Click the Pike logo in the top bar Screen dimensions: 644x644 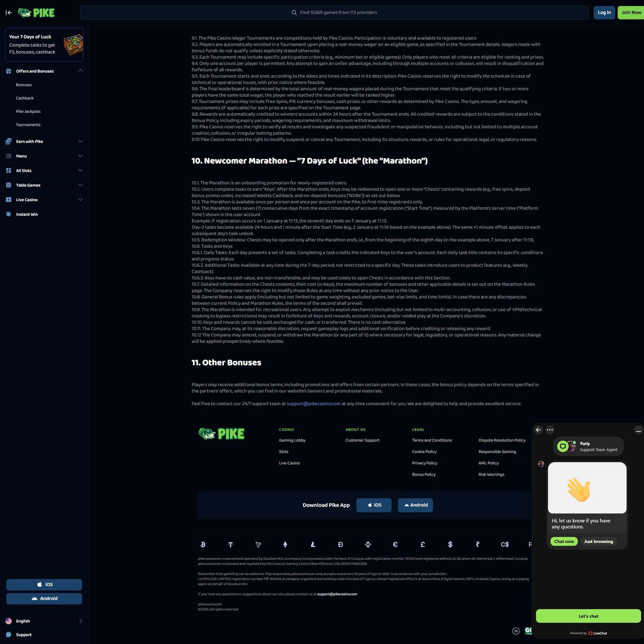click(x=36, y=12)
